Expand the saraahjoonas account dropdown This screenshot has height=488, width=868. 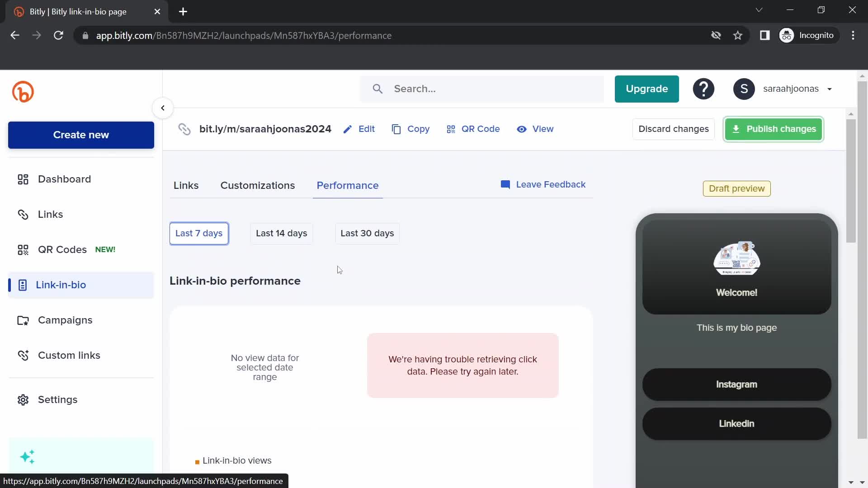[831, 89]
